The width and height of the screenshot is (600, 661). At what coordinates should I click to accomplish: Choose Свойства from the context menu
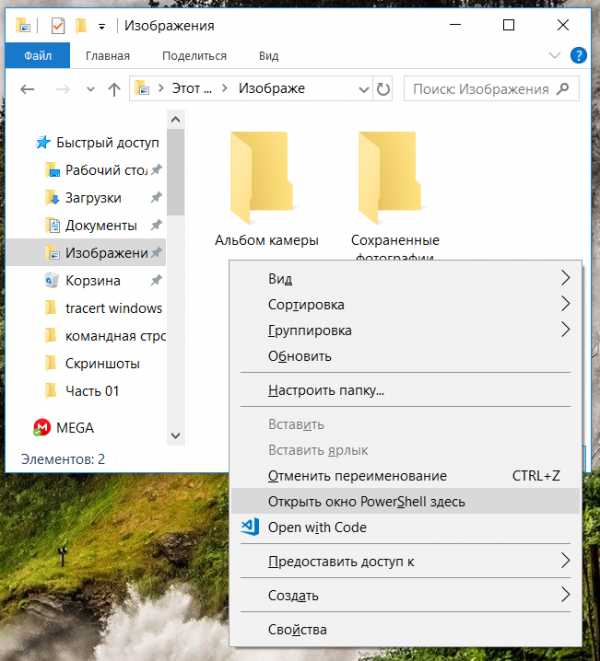(x=297, y=629)
